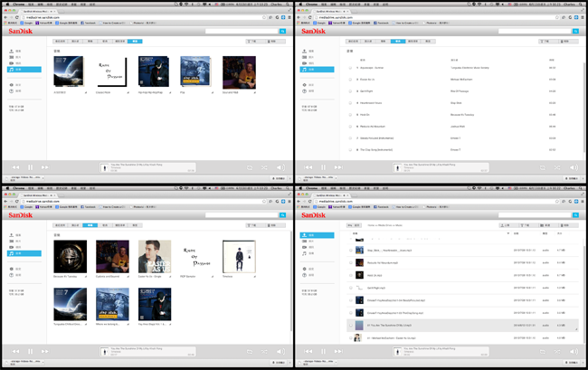
Task: Expand the arrow beside Soul and R&B caption
Action: click(255, 92)
